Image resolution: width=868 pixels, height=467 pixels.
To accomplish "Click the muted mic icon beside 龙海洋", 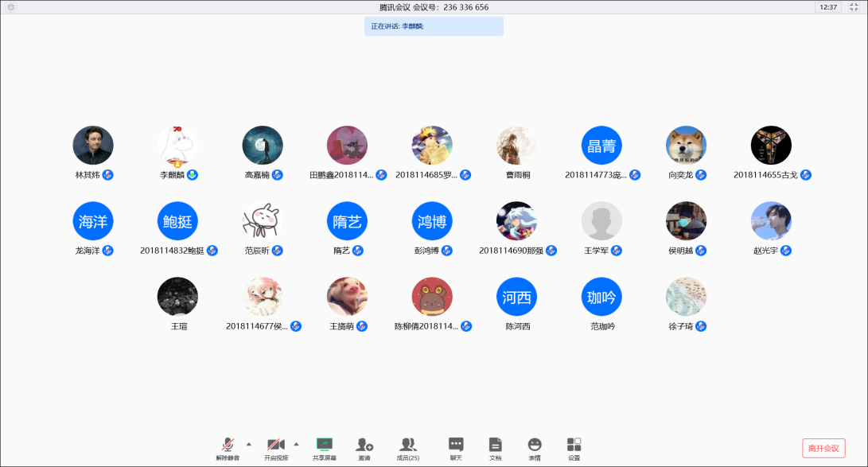I will [x=108, y=251].
